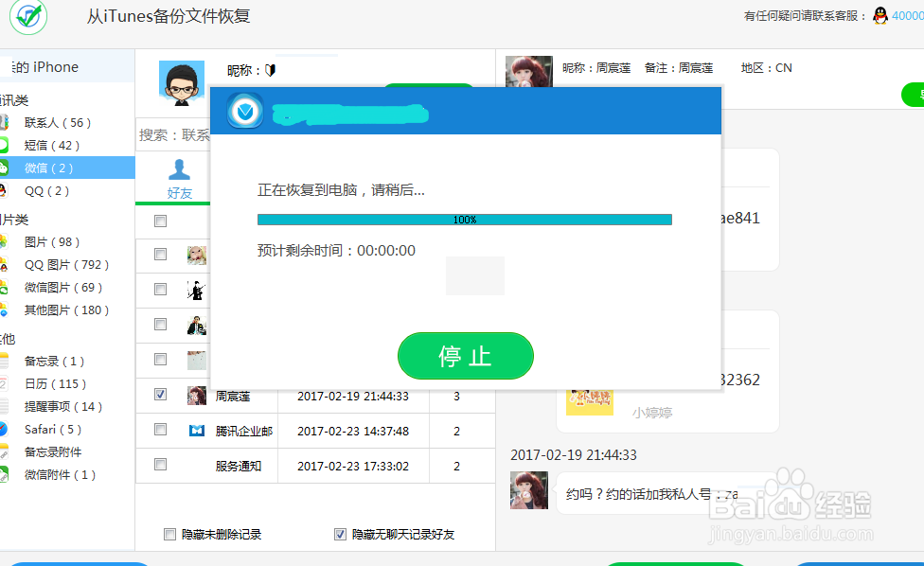Click the WeChat icon beside 微信
Screen dimensions: 924x566
click(4, 168)
